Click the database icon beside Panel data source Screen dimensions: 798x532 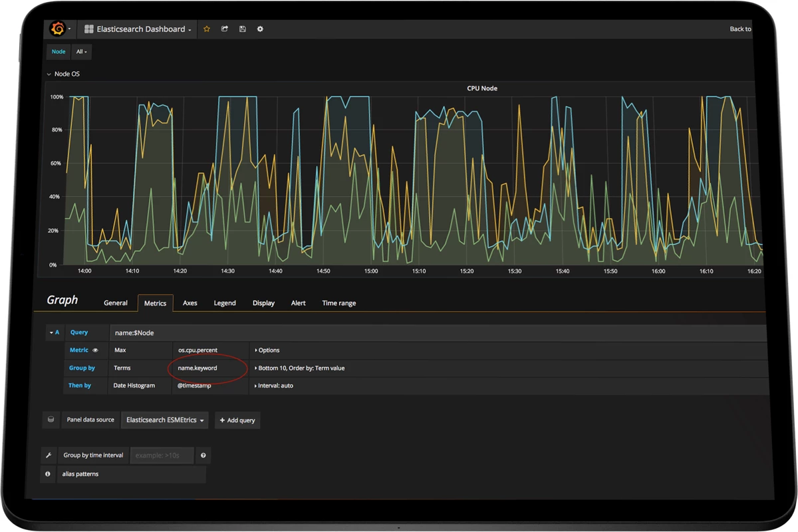51,420
